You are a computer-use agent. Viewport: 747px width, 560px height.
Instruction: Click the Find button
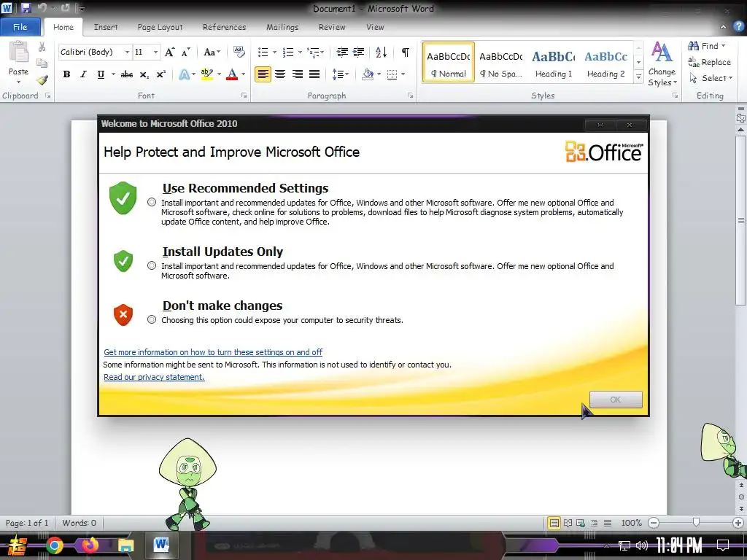tap(707, 46)
